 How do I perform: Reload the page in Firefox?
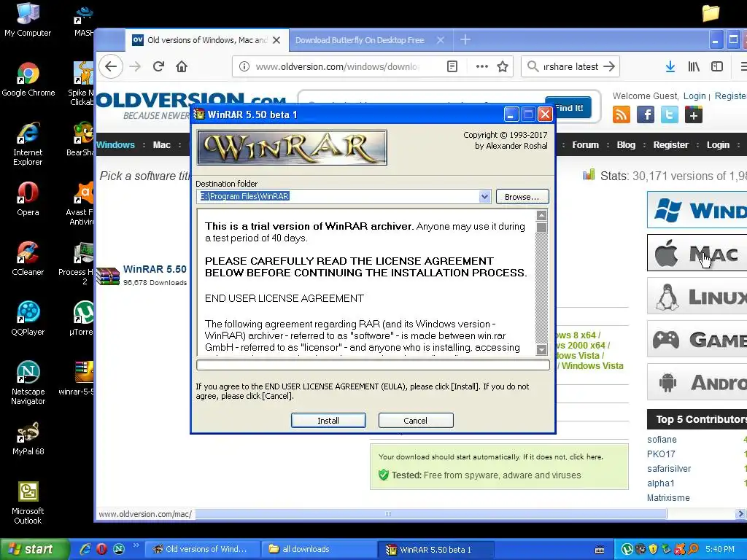click(158, 66)
